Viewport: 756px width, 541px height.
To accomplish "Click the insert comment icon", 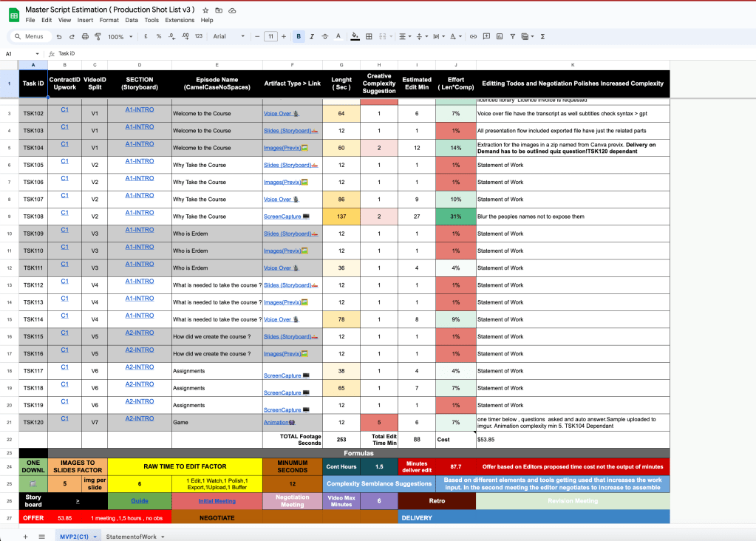I will (486, 37).
